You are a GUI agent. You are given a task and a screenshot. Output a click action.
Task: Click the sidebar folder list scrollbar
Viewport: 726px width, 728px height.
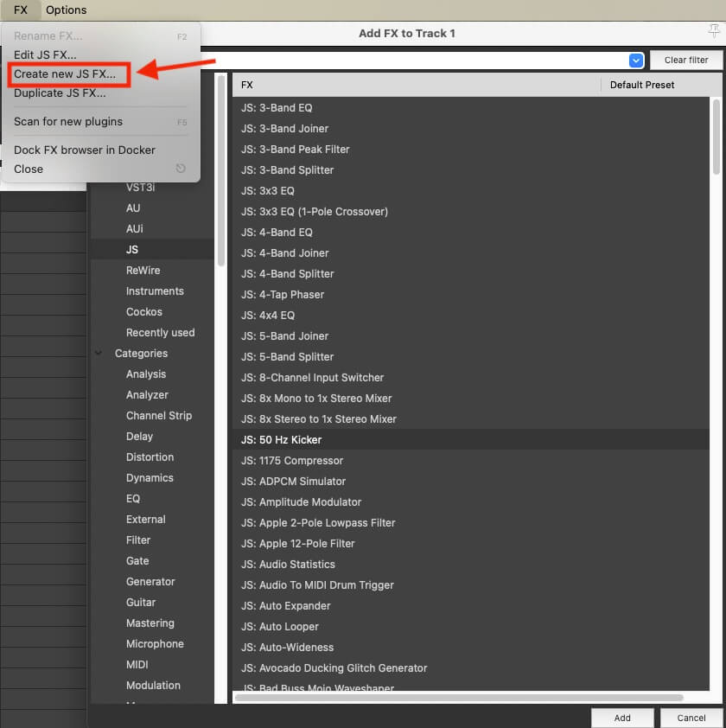pyautogui.click(x=221, y=173)
